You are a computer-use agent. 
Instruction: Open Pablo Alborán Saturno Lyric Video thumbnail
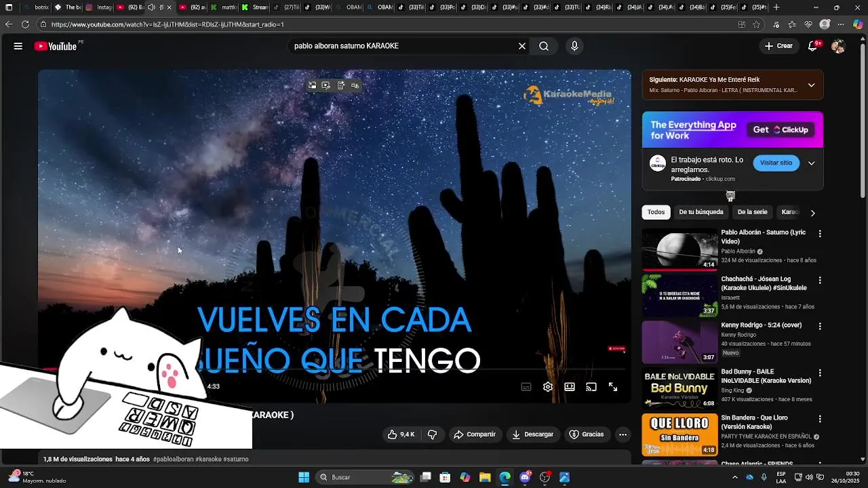click(679, 249)
